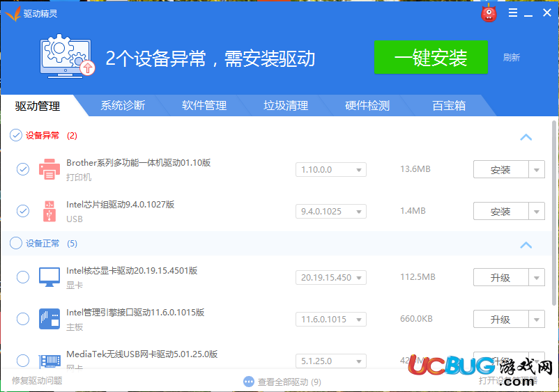Switch to the 垃圾清理 tab
The height and width of the screenshot is (392, 559).
click(286, 105)
